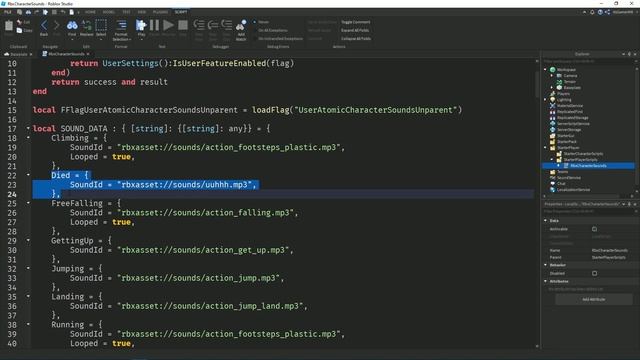
Task: Click the Copy icon in the Clipboard group
Action: 19,30
